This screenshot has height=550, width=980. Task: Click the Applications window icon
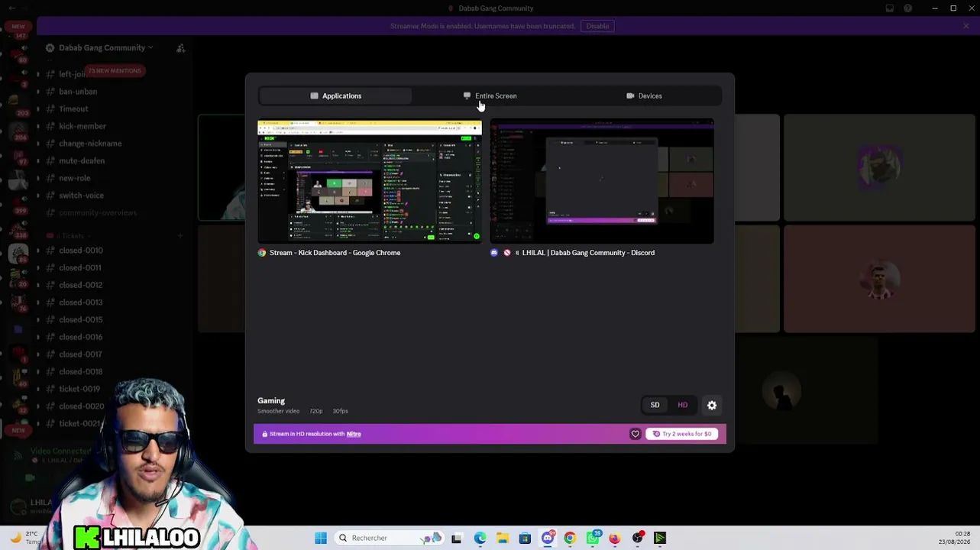tap(314, 95)
